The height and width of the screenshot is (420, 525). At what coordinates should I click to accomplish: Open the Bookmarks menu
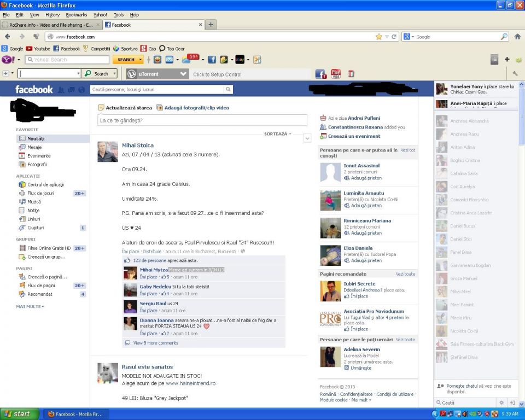click(77, 15)
